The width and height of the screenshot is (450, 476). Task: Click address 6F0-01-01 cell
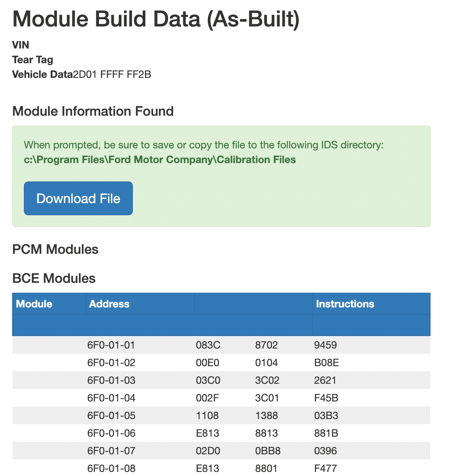pyautogui.click(x=111, y=345)
